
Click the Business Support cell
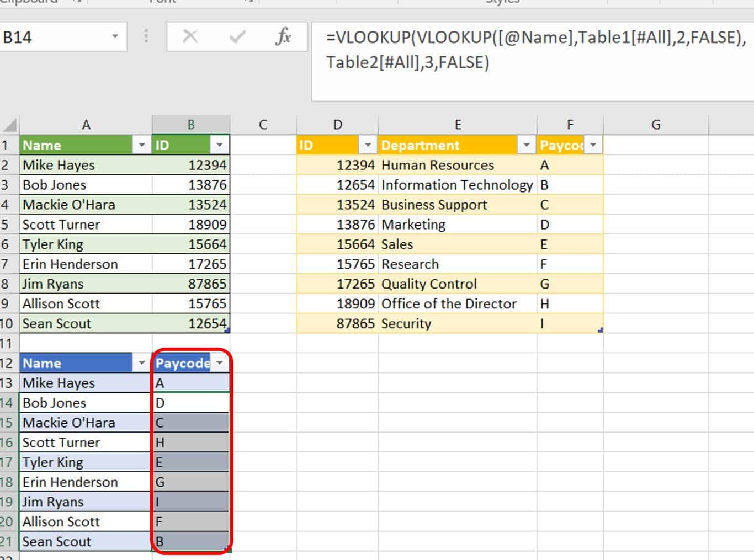[458, 205]
